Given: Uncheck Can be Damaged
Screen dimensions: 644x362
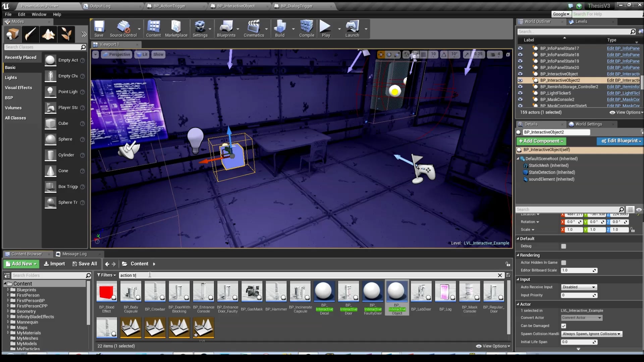Looking at the screenshot, I should [x=563, y=325].
